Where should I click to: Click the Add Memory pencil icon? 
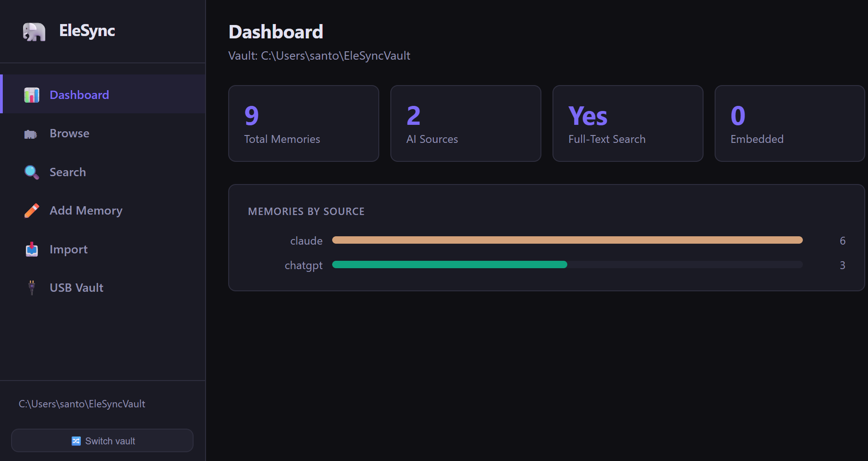32,210
